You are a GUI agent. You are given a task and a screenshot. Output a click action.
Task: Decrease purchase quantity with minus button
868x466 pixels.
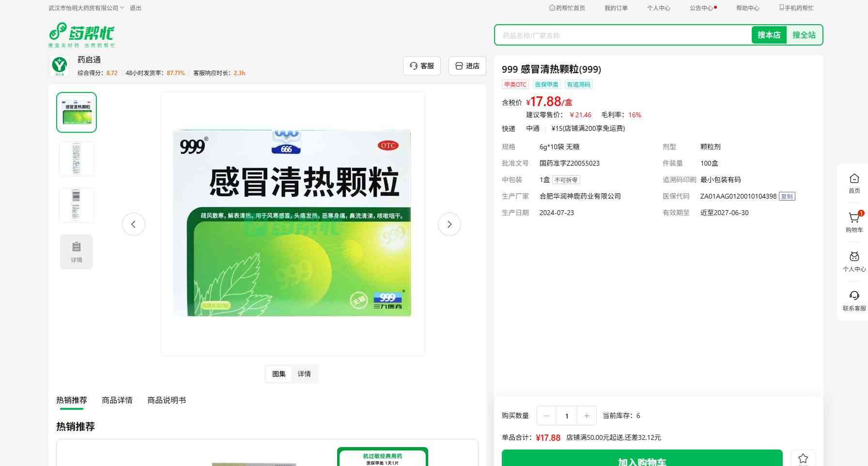coord(547,416)
